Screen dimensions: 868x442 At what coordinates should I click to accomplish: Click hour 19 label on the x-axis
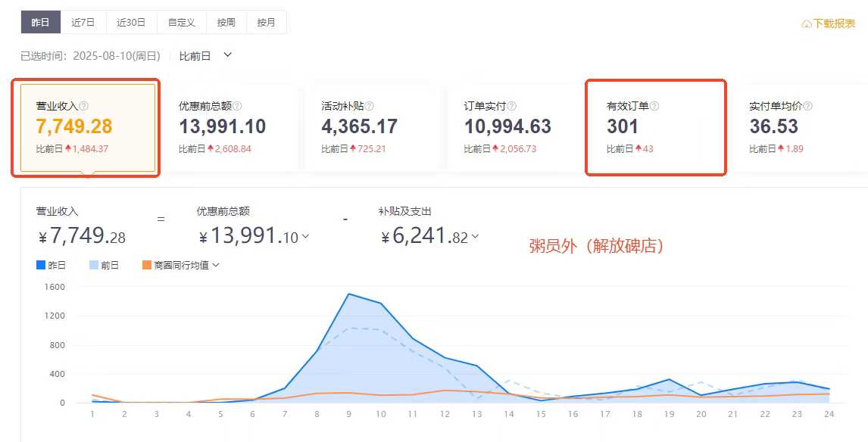(669, 414)
